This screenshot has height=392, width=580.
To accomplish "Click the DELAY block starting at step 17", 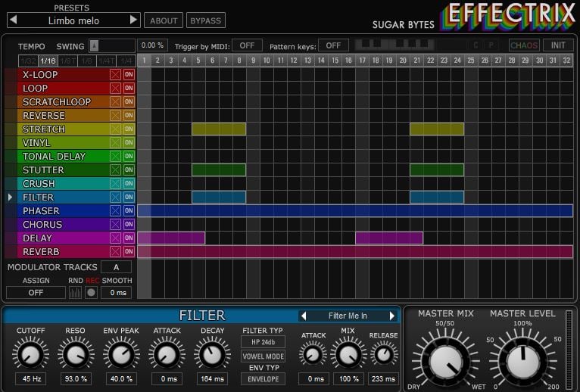I will point(389,238).
